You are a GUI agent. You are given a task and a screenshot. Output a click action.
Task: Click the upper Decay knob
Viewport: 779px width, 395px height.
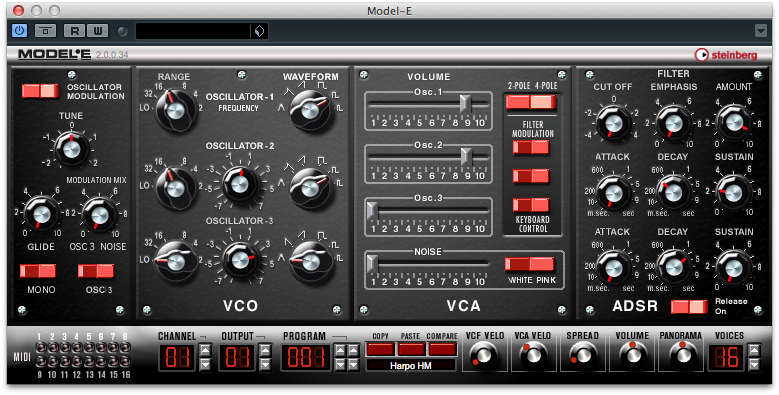[x=674, y=193]
